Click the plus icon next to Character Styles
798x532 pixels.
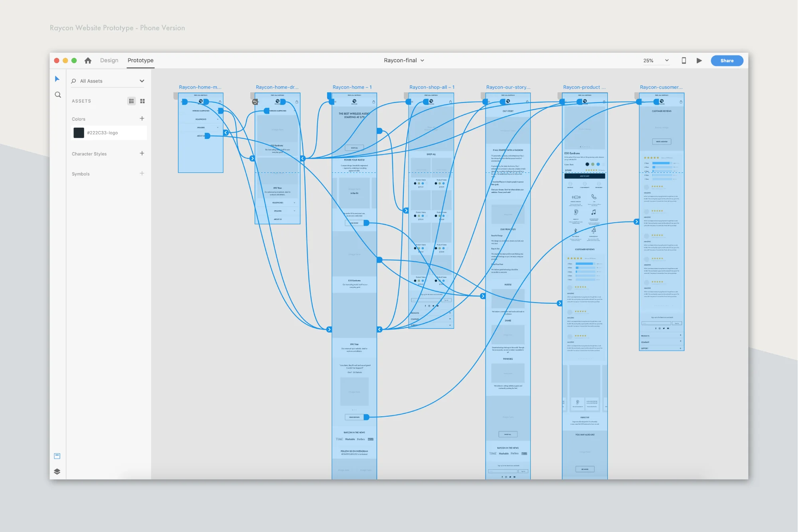pyautogui.click(x=142, y=153)
